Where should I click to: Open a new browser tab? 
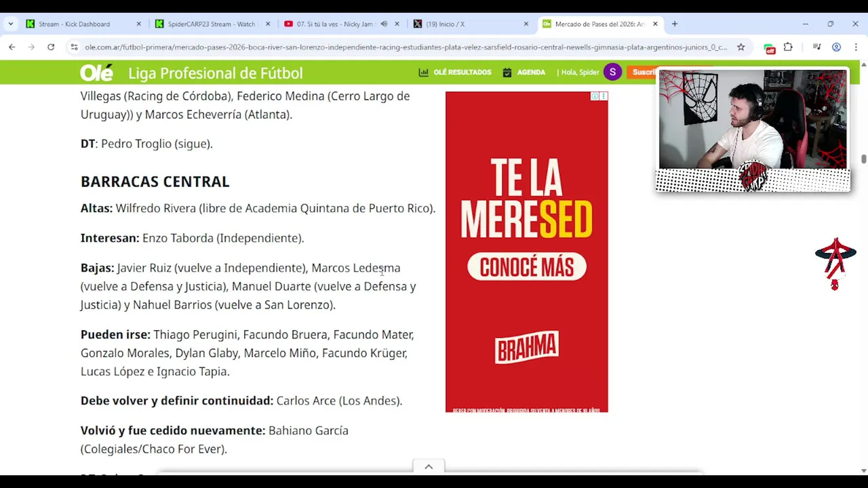pyautogui.click(x=674, y=24)
